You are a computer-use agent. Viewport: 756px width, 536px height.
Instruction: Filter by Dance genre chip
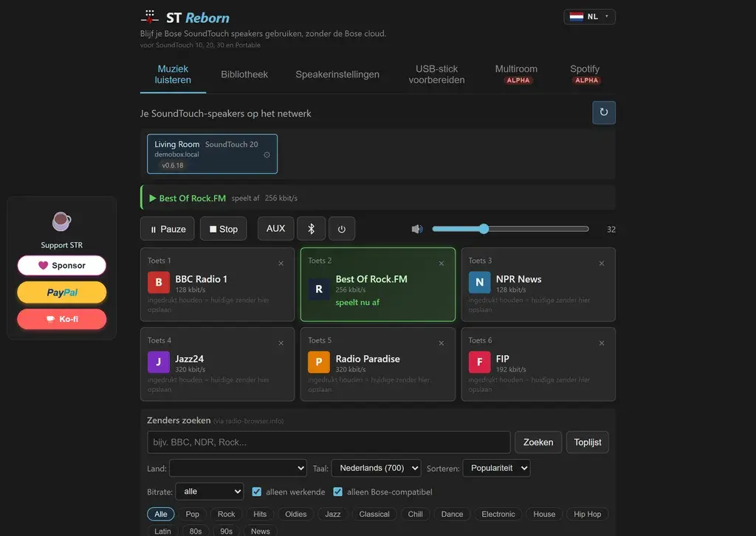[452, 515]
